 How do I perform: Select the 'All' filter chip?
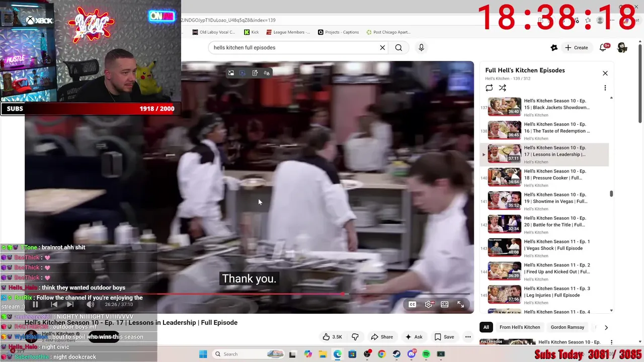(486, 327)
